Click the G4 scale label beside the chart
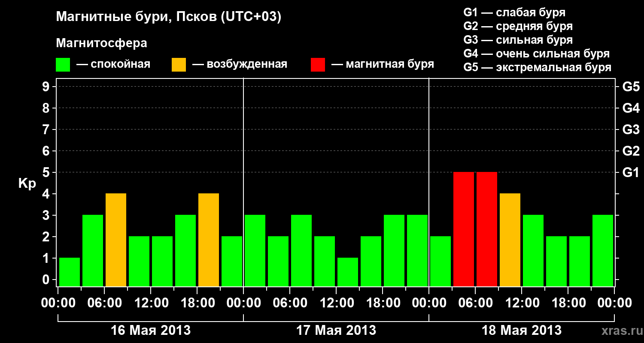Image resolution: width=644 pixels, height=343 pixels. tap(631, 108)
